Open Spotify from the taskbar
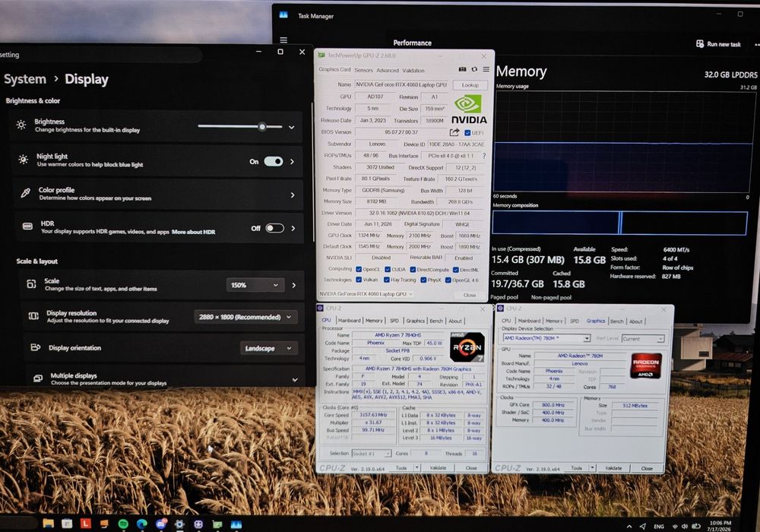The height and width of the screenshot is (532, 760). point(123,524)
